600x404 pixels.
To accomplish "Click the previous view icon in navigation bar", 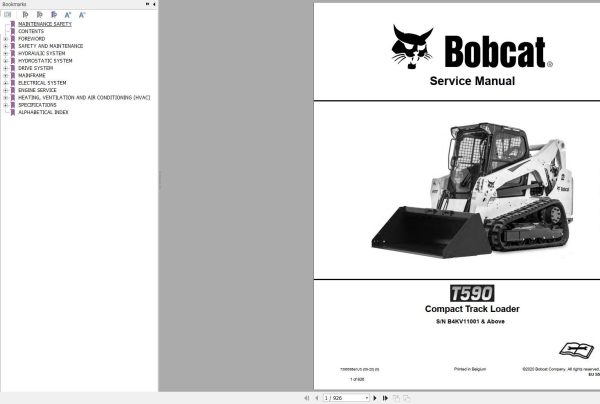I will point(396,398).
